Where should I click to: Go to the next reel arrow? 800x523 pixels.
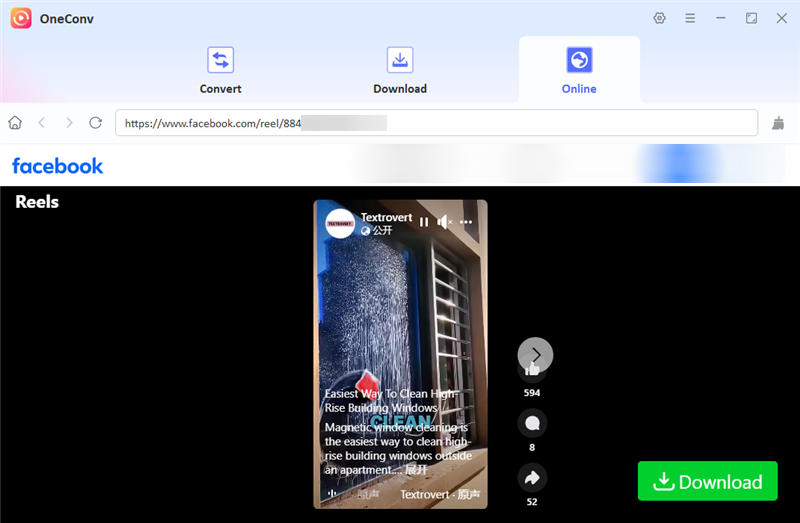[x=535, y=354]
